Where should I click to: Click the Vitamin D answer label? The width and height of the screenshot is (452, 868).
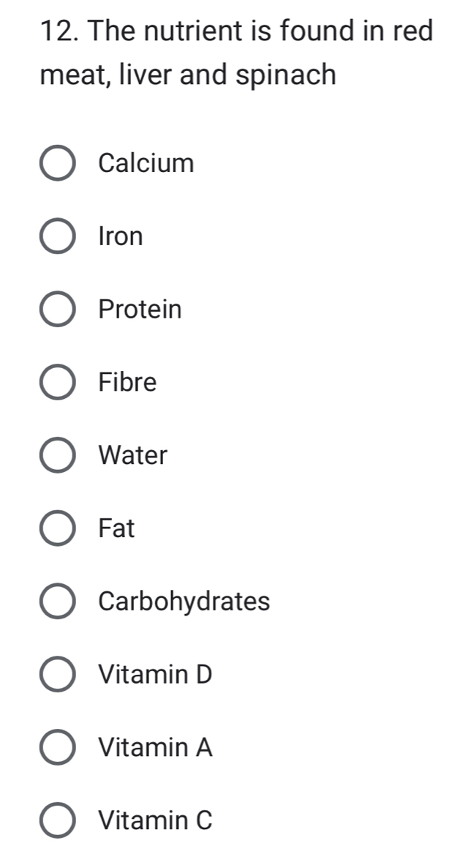(155, 675)
